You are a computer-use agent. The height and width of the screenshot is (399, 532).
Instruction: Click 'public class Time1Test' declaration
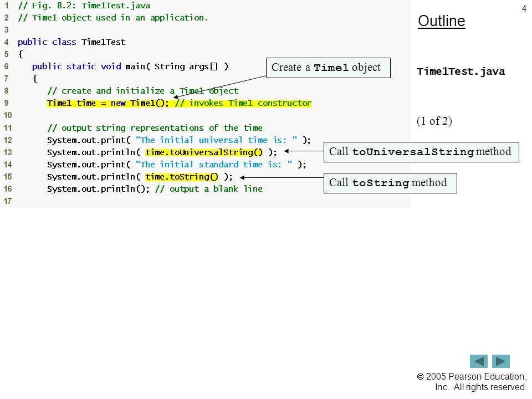point(71,42)
